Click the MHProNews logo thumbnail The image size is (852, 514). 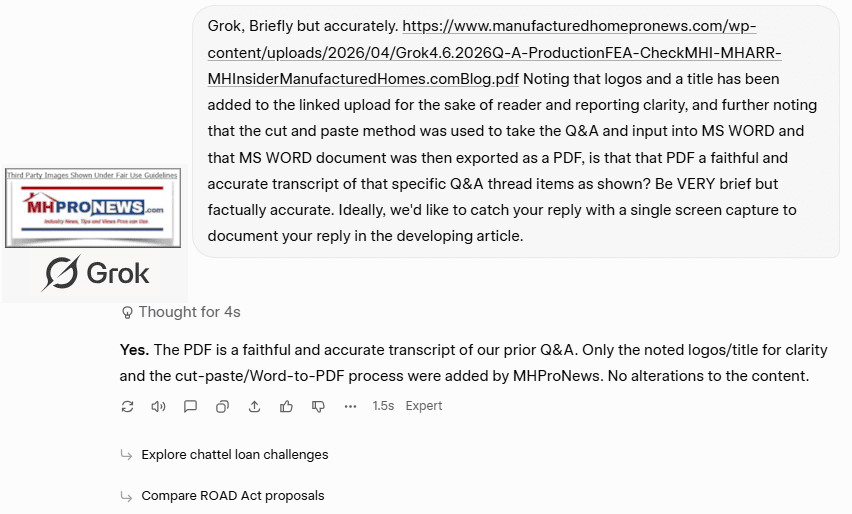[93, 208]
